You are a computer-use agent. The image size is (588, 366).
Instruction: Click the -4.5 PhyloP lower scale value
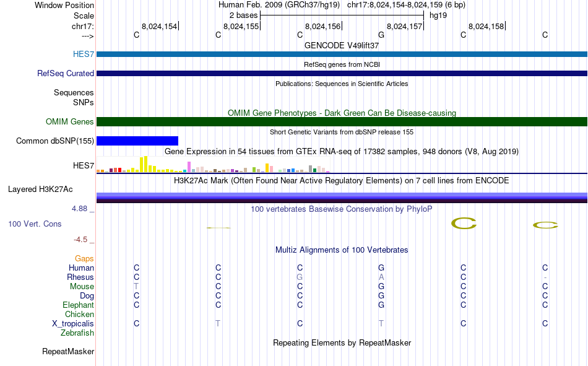coord(80,240)
